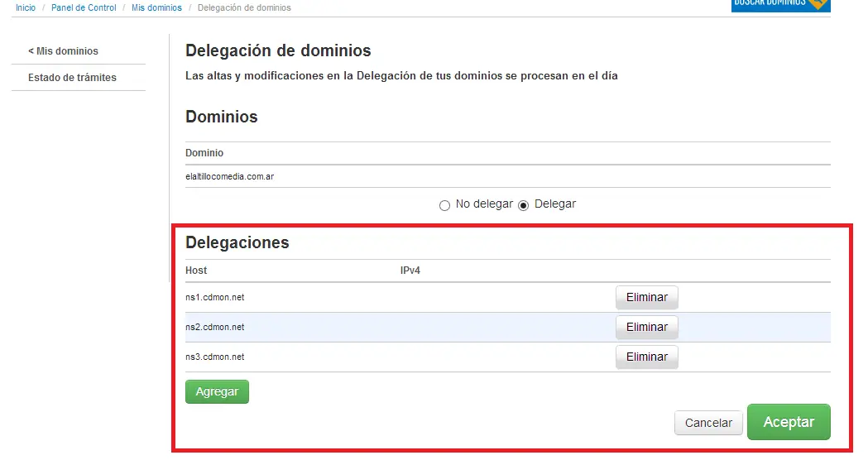Confirm with the Aceptar button
The width and height of the screenshot is (868, 460).
pos(789,422)
